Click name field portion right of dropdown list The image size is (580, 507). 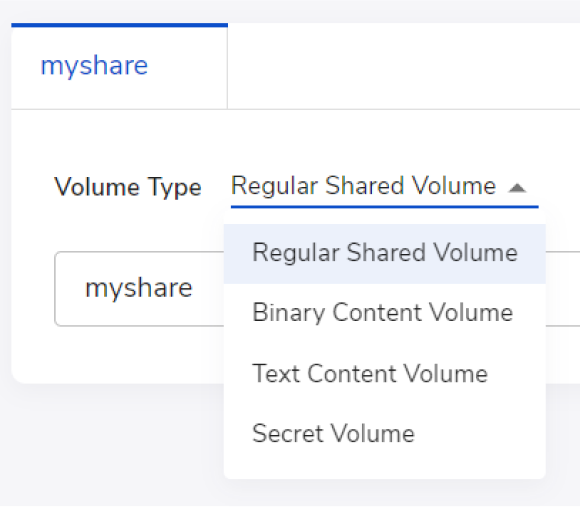[563, 288]
